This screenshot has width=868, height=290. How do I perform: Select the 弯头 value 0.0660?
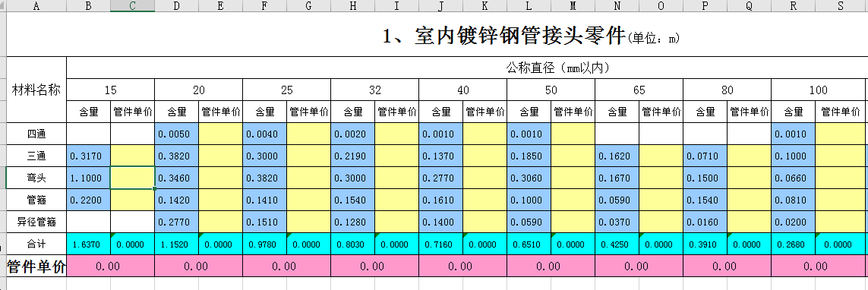pyautogui.click(x=794, y=178)
